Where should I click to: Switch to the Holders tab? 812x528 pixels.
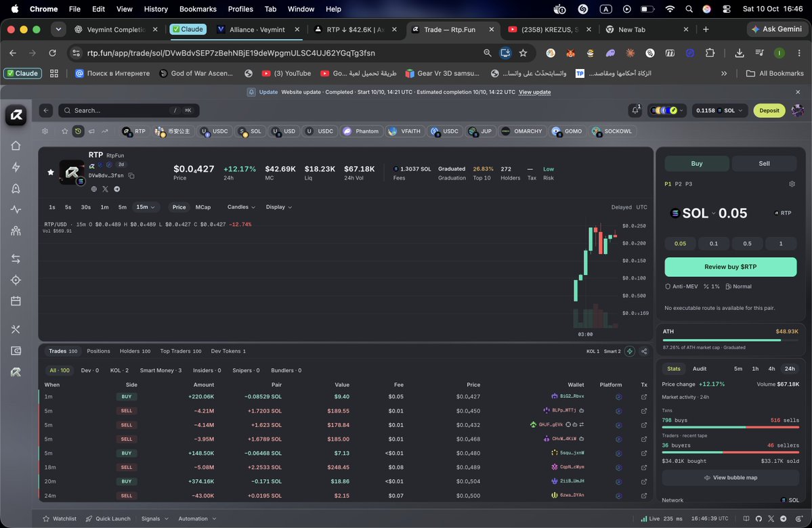click(135, 351)
